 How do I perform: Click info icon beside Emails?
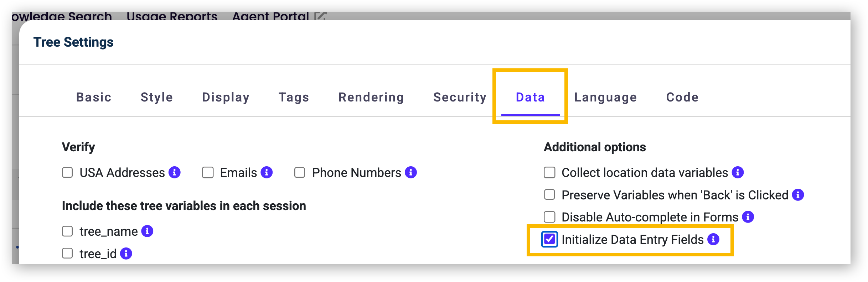pos(267,172)
